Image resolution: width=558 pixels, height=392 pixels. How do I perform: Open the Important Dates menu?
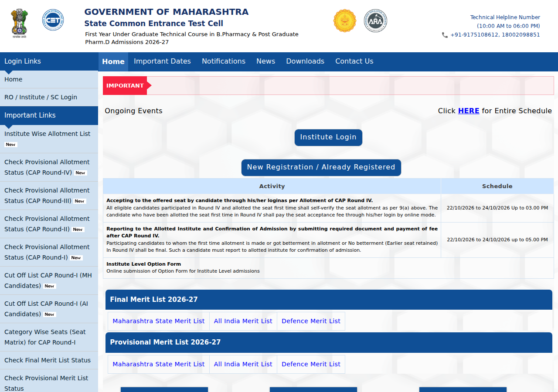tap(162, 61)
